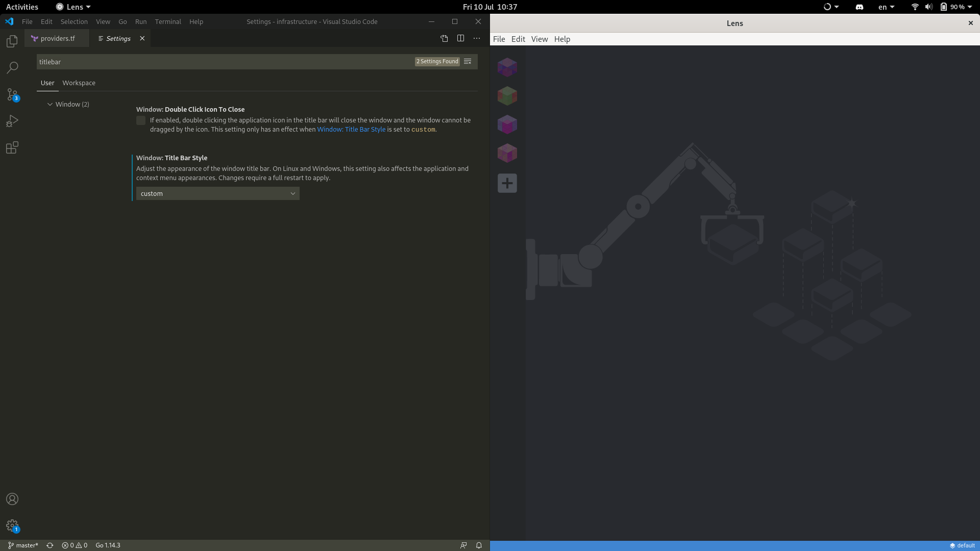Enable Window: Double Click Icon To Close
The image size is (980, 551).
coord(141,120)
